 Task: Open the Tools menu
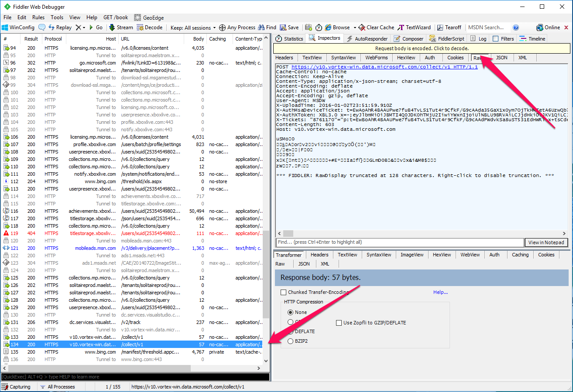(x=57, y=17)
